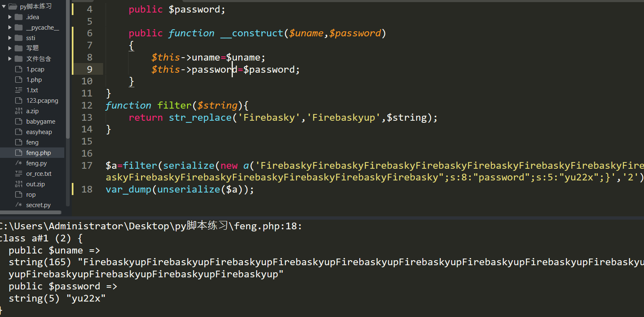Click binary icon beside a.zip

(18, 111)
